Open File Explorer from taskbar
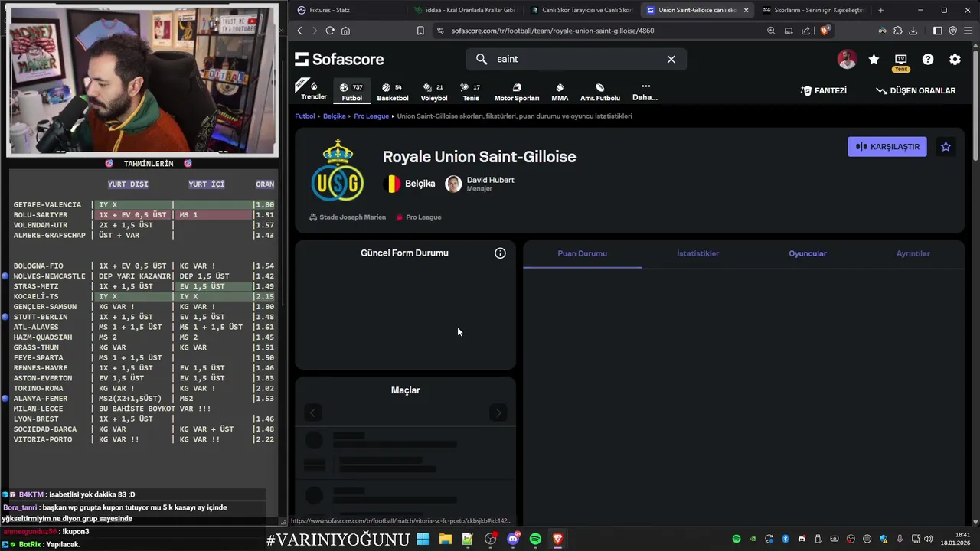This screenshot has width=980, height=551. (445, 539)
